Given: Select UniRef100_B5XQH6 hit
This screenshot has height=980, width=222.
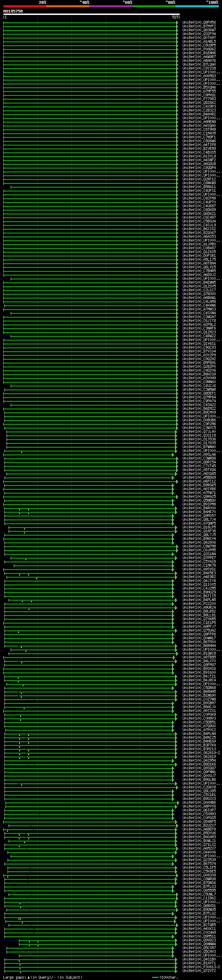Looking at the screenshot, I should click(199, 88).
